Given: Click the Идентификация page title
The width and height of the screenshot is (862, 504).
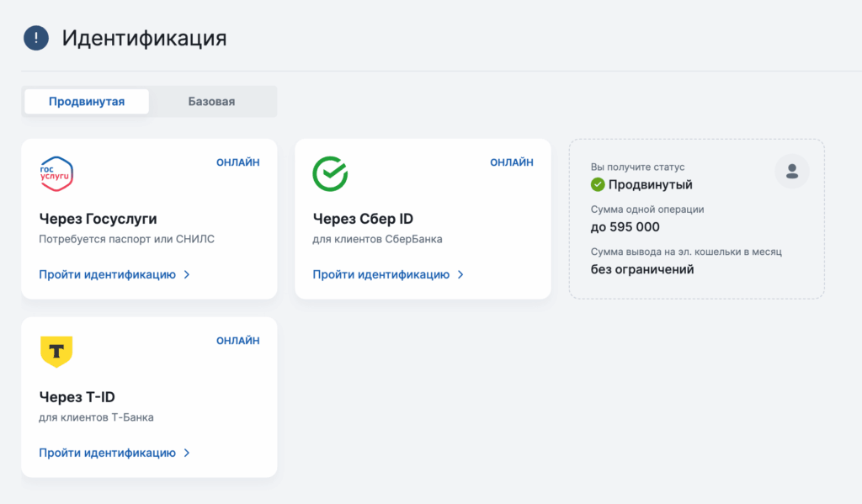Looking at the screenshot, I should [x=144, y=38].
